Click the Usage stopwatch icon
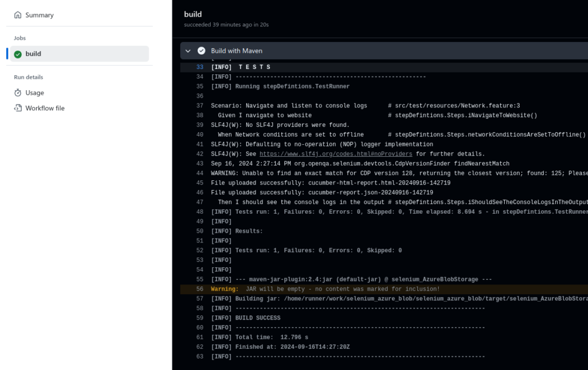The width and height of the screenshot is (588, 370). coord(18,92)
